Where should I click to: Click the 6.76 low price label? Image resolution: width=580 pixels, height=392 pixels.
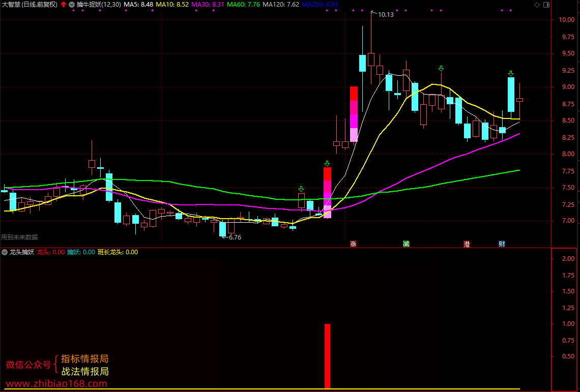coord(235,237)
